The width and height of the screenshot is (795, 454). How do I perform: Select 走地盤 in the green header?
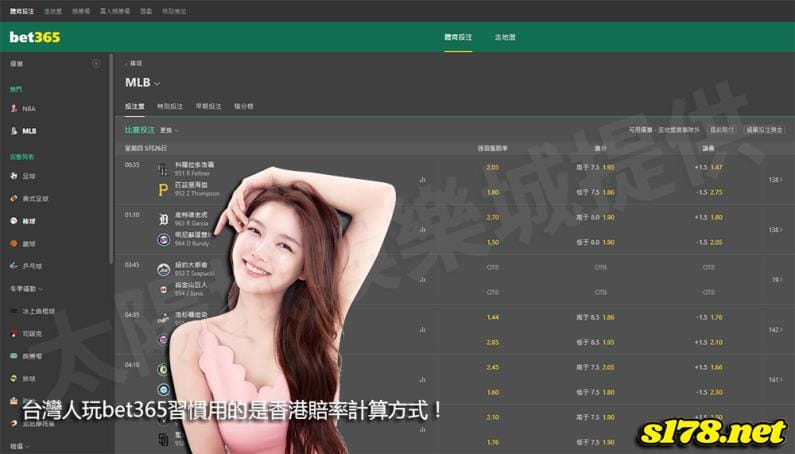pyautogui.click(x=505, y=37)
